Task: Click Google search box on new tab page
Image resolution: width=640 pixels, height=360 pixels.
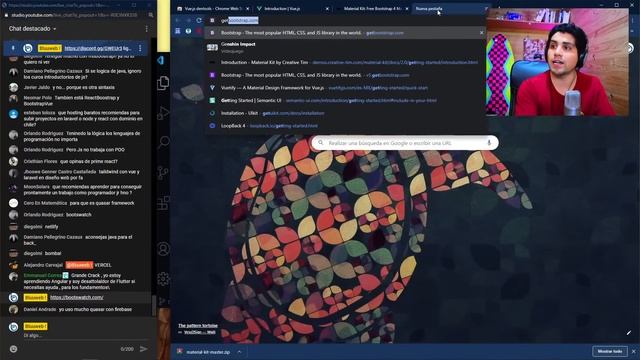Action: tap(405, 143)
